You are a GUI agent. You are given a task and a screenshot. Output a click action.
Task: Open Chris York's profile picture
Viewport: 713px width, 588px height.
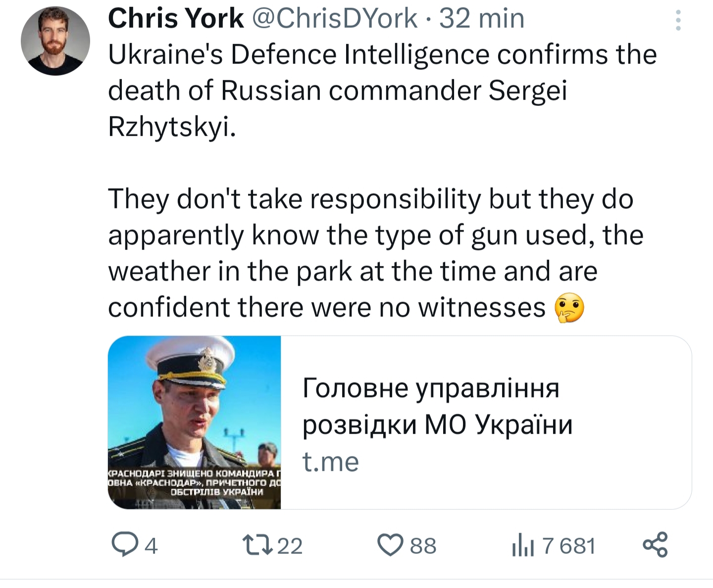[x=55, y=41]
